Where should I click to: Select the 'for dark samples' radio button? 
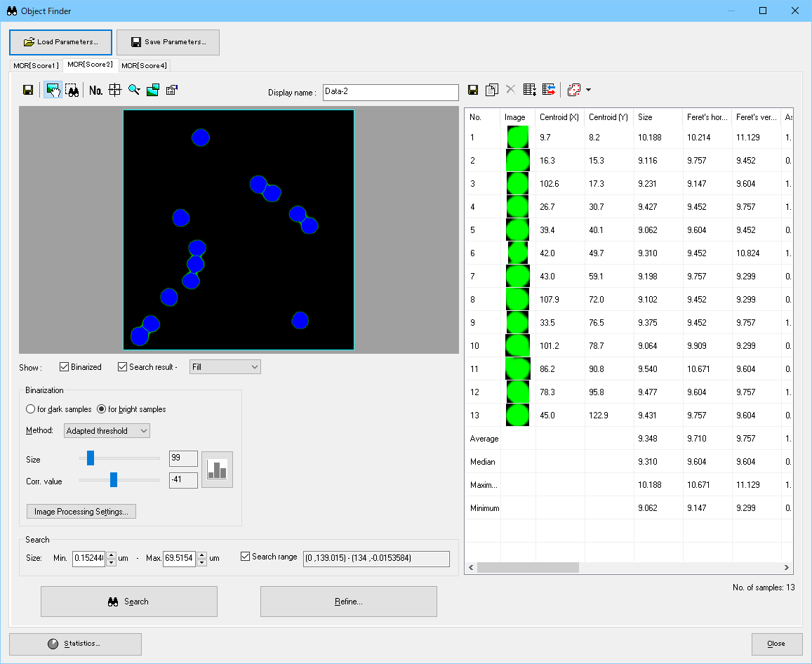tap(30, 409)
